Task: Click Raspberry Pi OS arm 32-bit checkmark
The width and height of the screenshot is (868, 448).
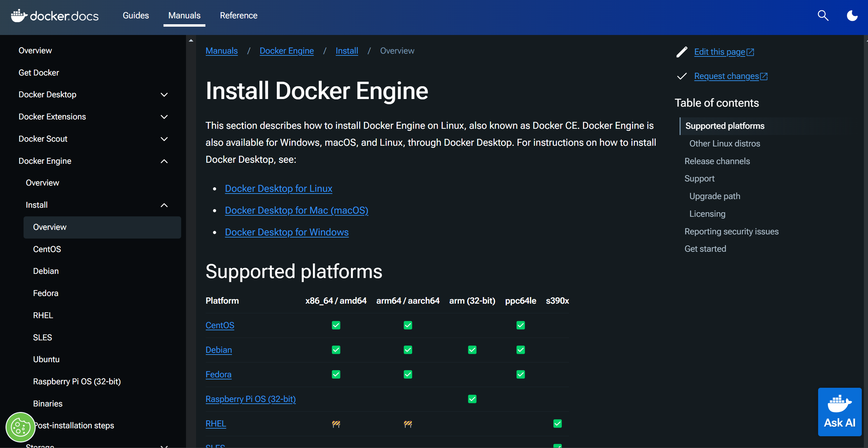Action: [472, 399]
